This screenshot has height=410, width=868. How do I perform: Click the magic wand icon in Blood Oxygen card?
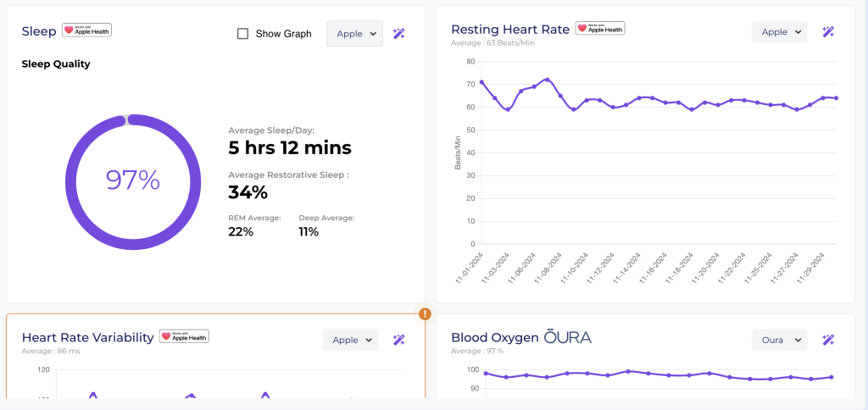click(828, 340)
